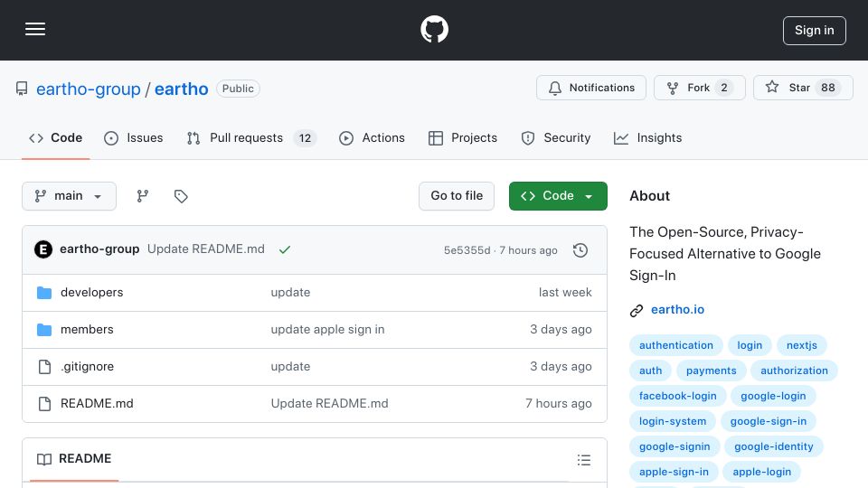Screen dimensions: 868x488
Task: Click the auth topic tag
Action: click(650, 371)
